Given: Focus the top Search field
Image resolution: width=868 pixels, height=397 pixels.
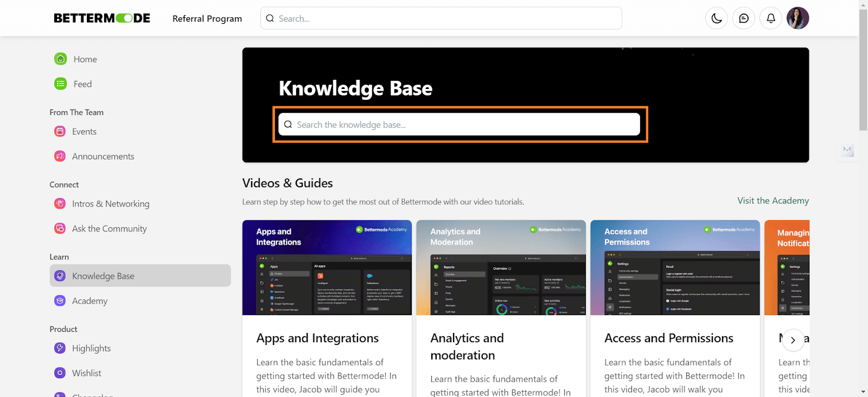Looking at the screenshot, I should pyautogui.click(x=441, y=18).
